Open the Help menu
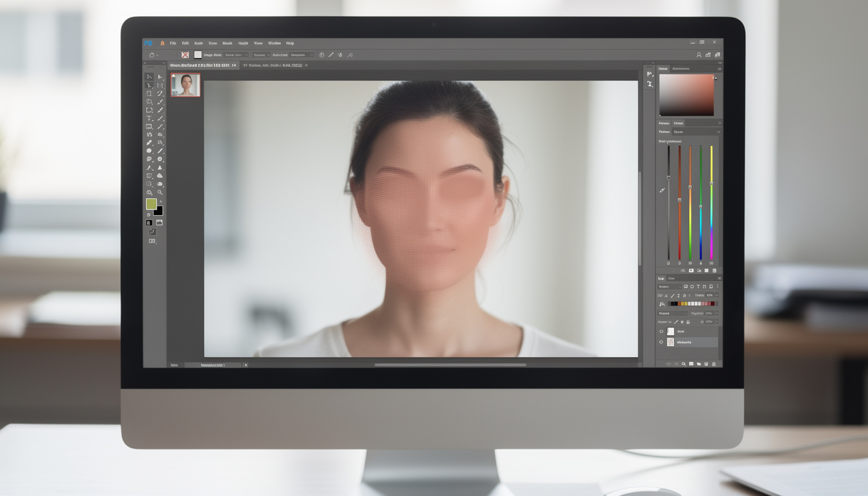This screenshot has height=496, width=868. click(x=290, y=43)
